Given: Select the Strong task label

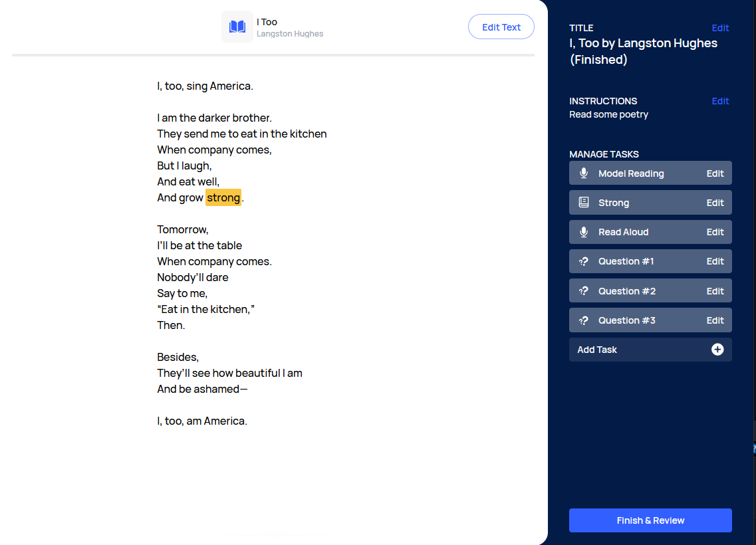Looking at the screenshot, I should [x=614, y=203].
